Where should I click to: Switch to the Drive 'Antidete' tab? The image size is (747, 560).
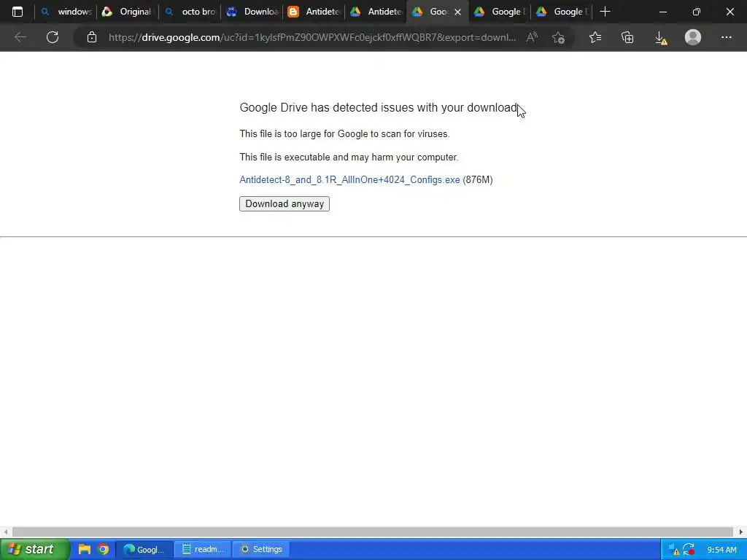376,12
